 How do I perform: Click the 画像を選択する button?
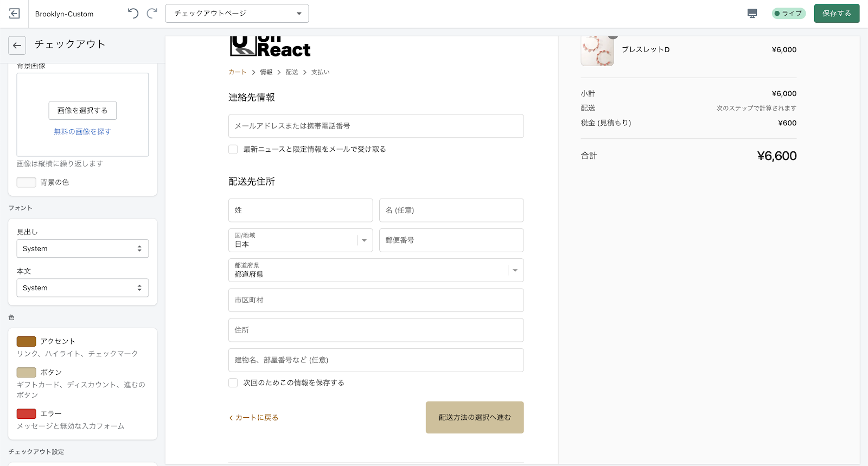[82, 111]
